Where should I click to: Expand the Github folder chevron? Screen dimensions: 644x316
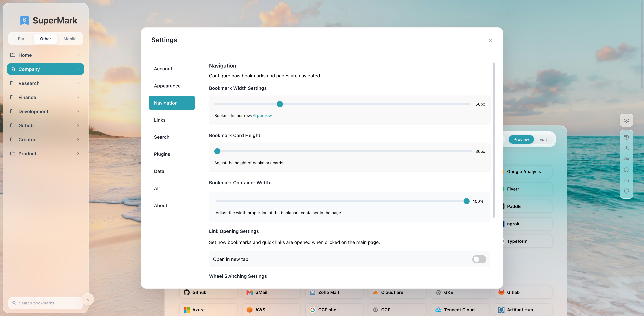point(78,125)
